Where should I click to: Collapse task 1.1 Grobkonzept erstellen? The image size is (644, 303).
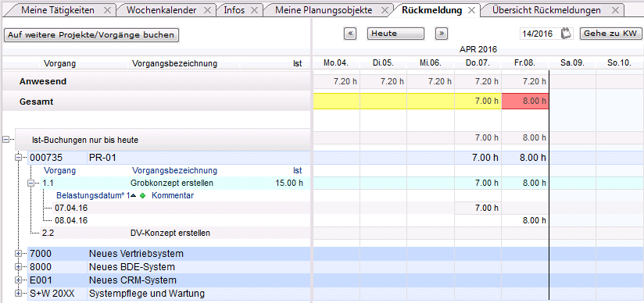point(30,184)
